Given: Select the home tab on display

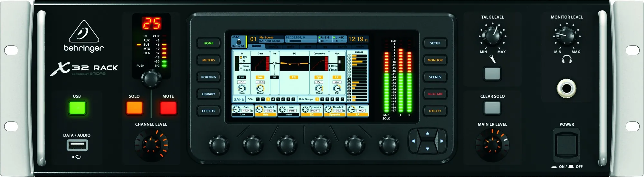Looking at the screenshot, I should click(256, 46).
